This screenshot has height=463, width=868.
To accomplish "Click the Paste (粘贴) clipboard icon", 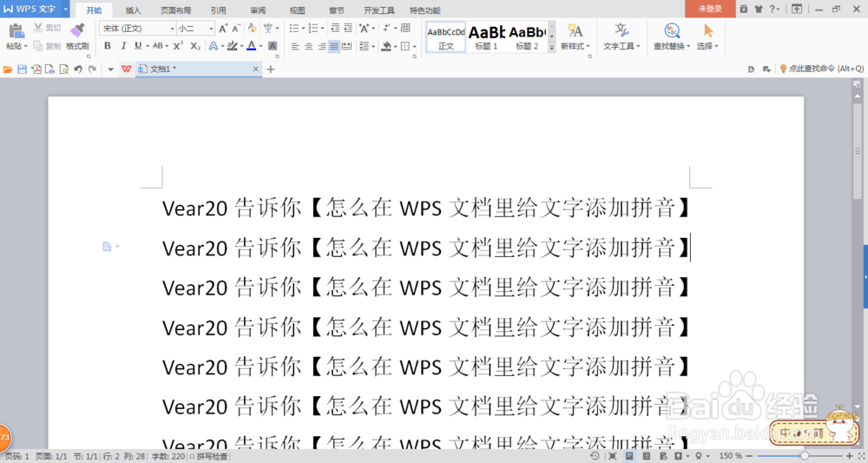I will pos(16,31).
